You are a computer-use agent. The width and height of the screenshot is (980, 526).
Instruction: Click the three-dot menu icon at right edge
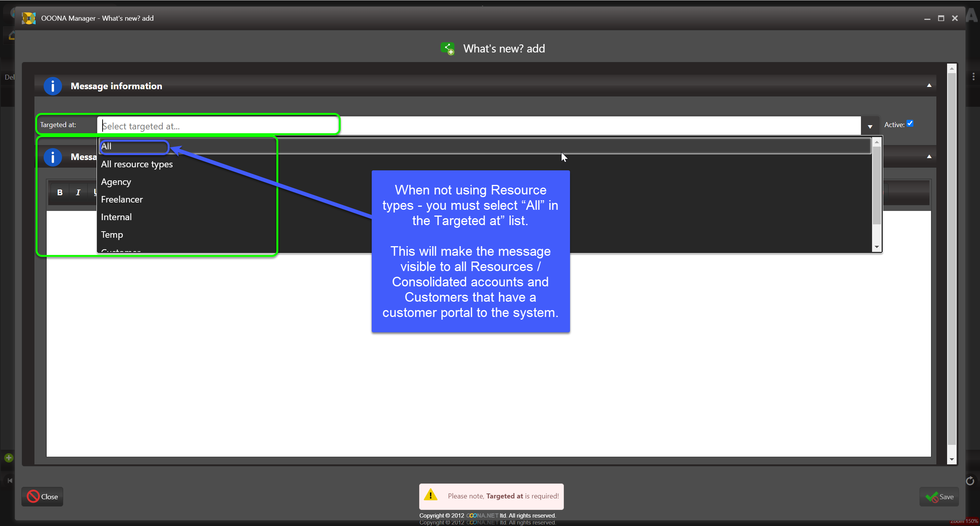pos(973,77)
